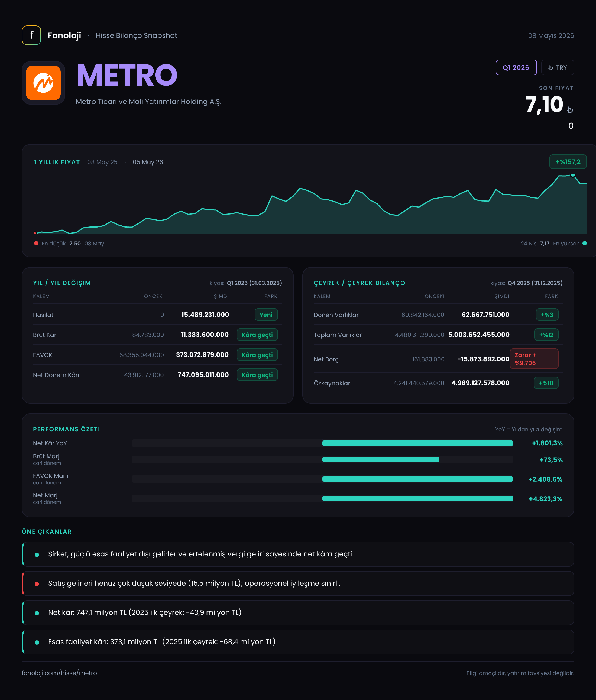Click the METRO ticker title
The height and width of the screenshot is (700, 596).
[x=127, y=75]
